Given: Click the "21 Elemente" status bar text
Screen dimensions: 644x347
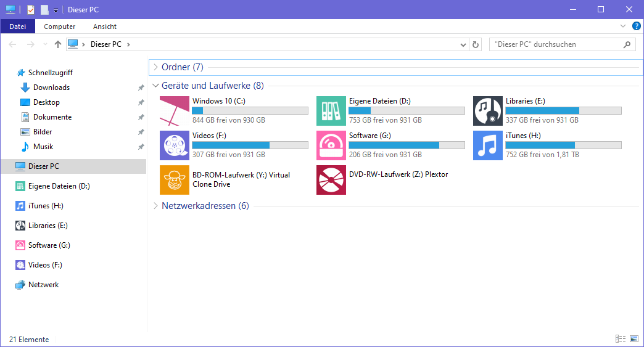Looking at the screenshot, I should 29,340.
